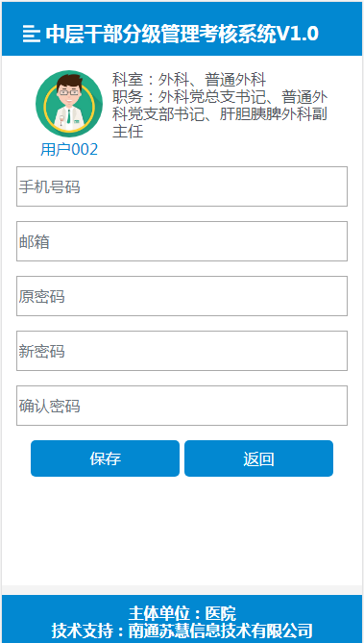Click the 主体单位：医院 footer text

click(182, 613)
